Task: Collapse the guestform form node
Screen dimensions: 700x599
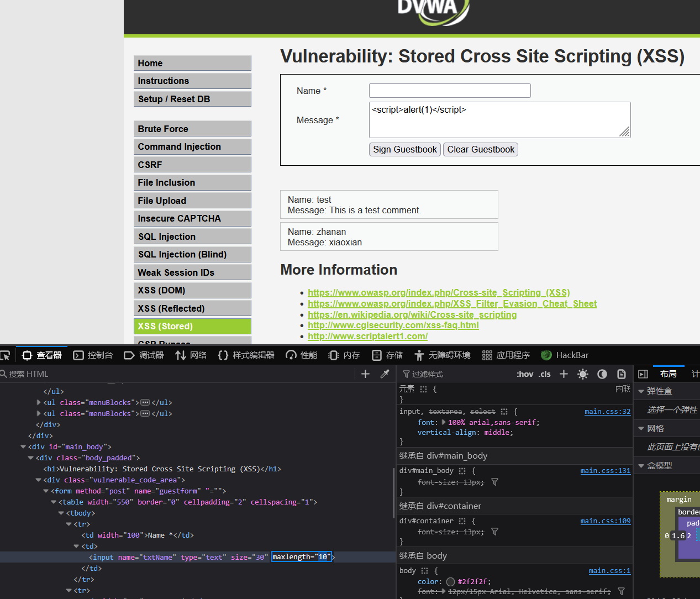Action: click(46, 491)
